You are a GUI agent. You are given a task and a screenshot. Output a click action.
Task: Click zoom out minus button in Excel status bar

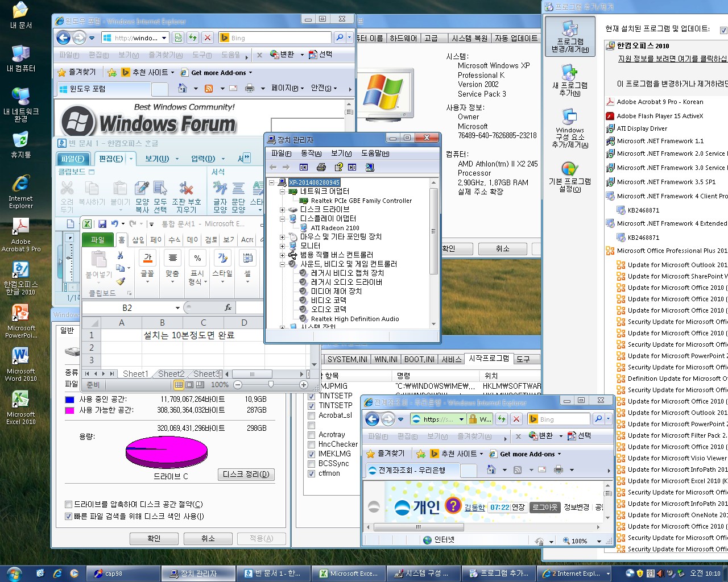click(238, 385)
